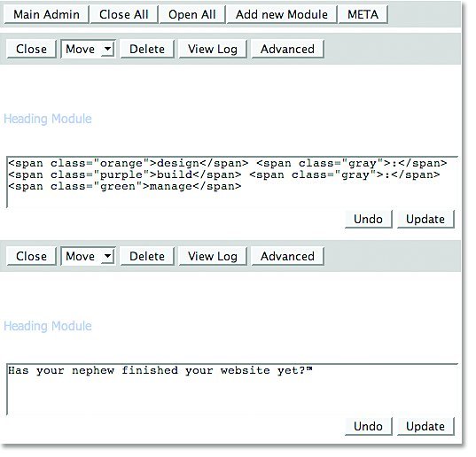This screenshot has height=457, width=476.
Task: Update the first Heading Module content
Action: (x=425, y=219)
